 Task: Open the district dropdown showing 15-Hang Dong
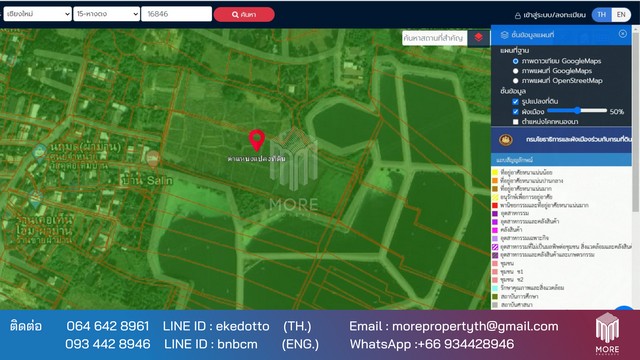click(107, 14)
